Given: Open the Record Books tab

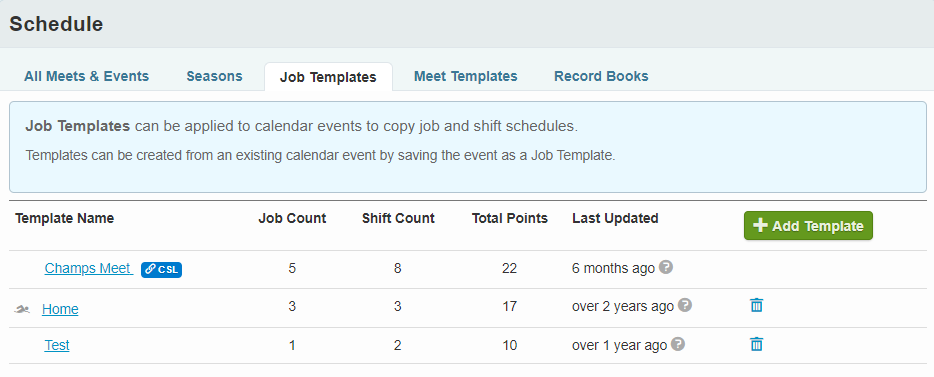Looking at the screenshot, I should [601, 76].
